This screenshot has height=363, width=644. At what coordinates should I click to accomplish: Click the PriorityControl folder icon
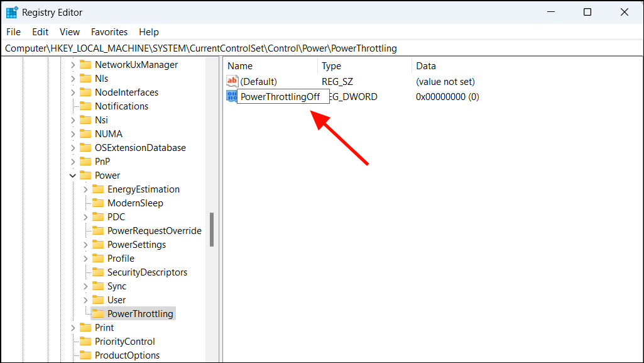tap(87, 341)
